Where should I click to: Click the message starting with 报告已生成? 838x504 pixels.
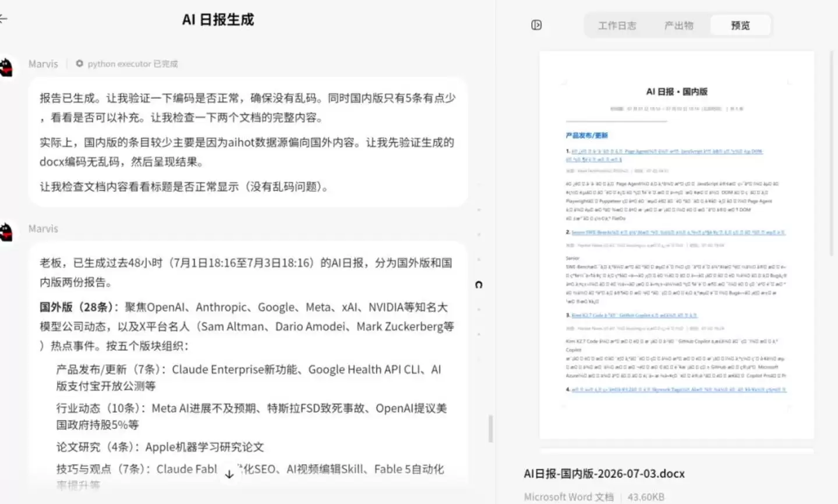click(x=247, y=142)
